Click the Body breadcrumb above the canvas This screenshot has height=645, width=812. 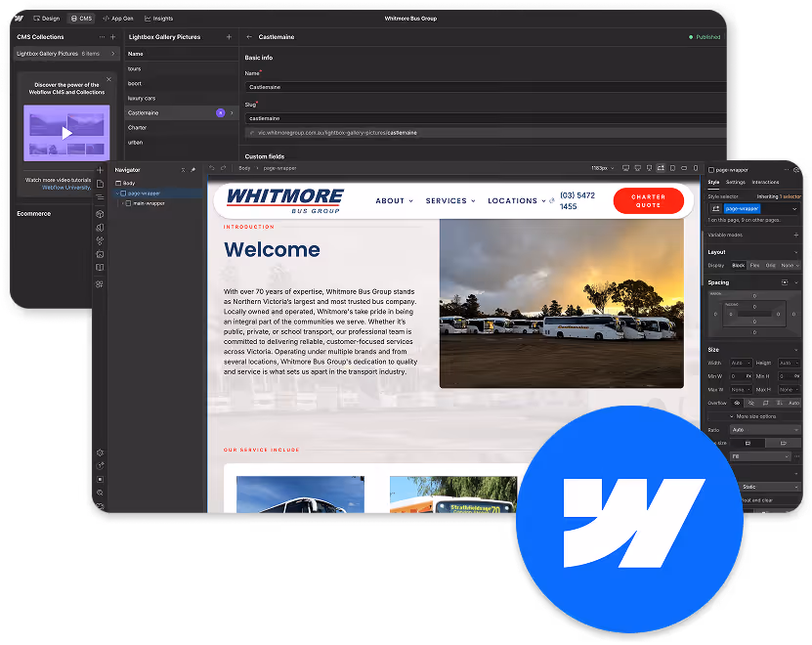point(244,168)
